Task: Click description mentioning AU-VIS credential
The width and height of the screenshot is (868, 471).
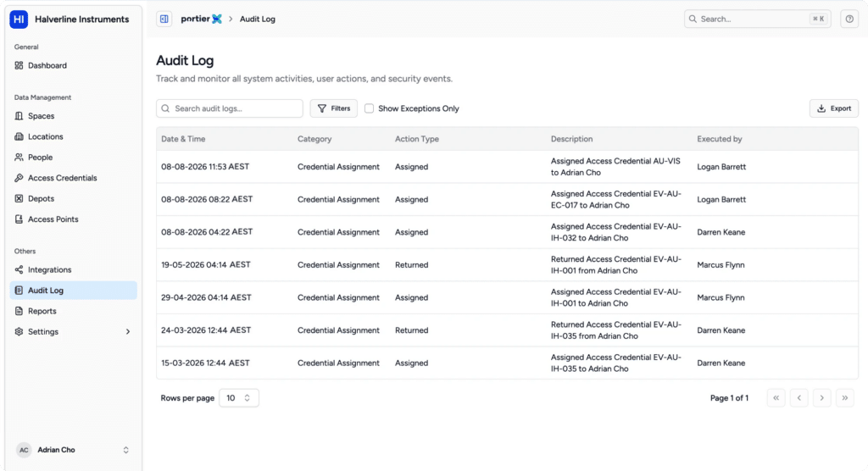Action: click(615, 167)
